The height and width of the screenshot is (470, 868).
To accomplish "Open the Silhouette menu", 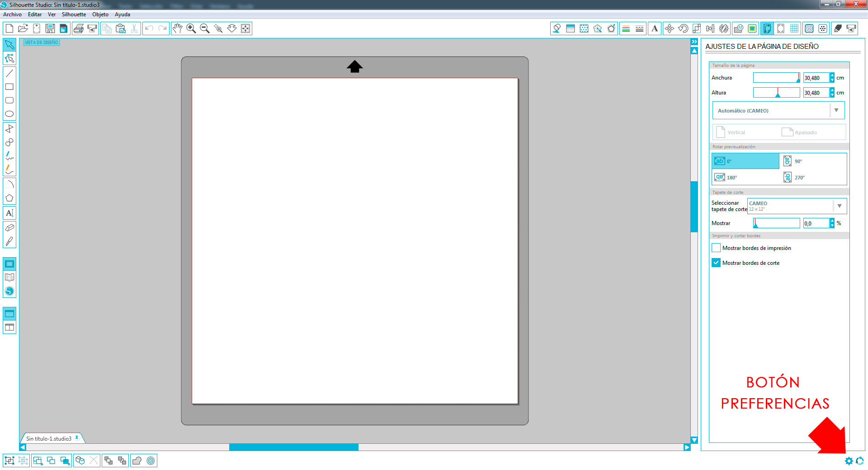I will pos(74,14).
